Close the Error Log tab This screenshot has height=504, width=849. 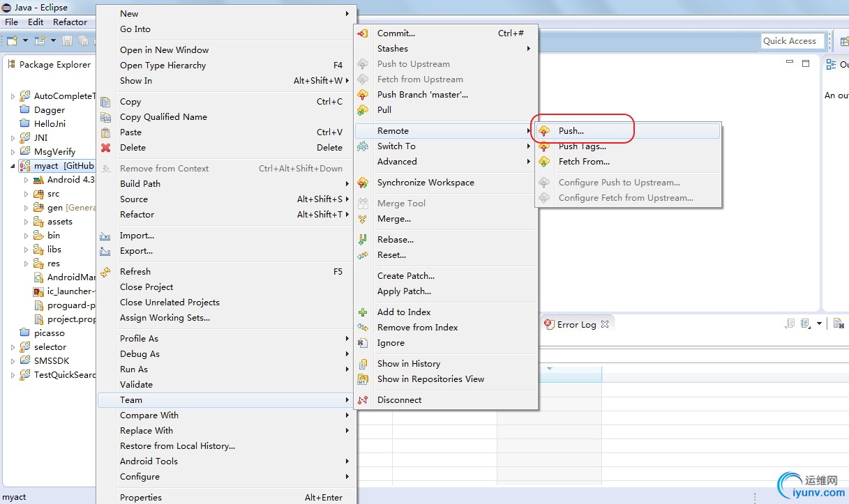[605, 324]
